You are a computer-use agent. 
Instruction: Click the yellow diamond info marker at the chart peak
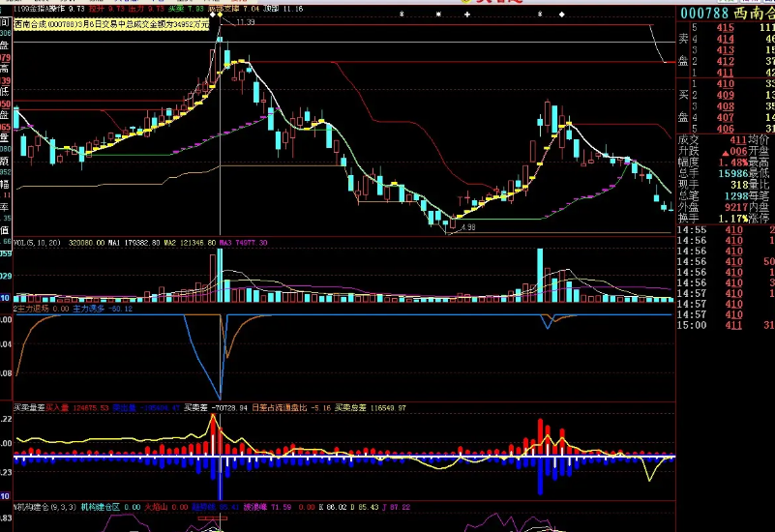pyautogui.click(x=220, y=15)
